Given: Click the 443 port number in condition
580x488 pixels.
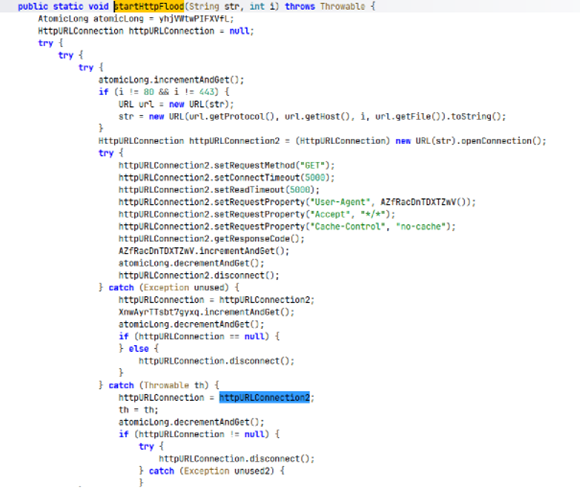Looking at the screenshot, I should 206,92.
